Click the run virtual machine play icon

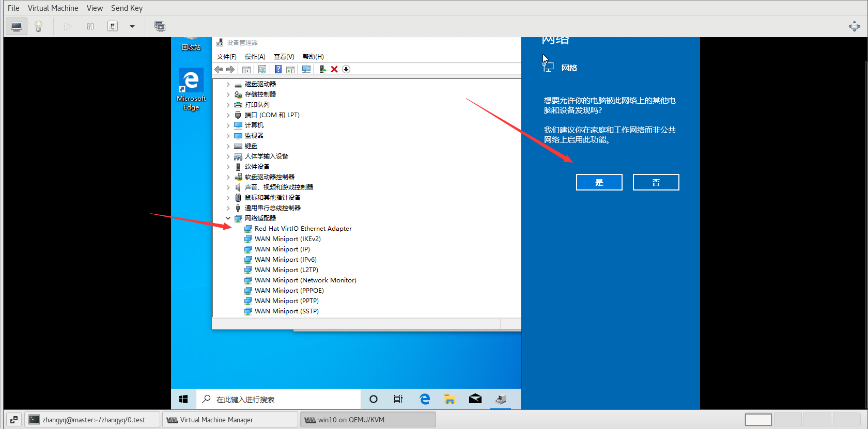[x=68, y=26]
